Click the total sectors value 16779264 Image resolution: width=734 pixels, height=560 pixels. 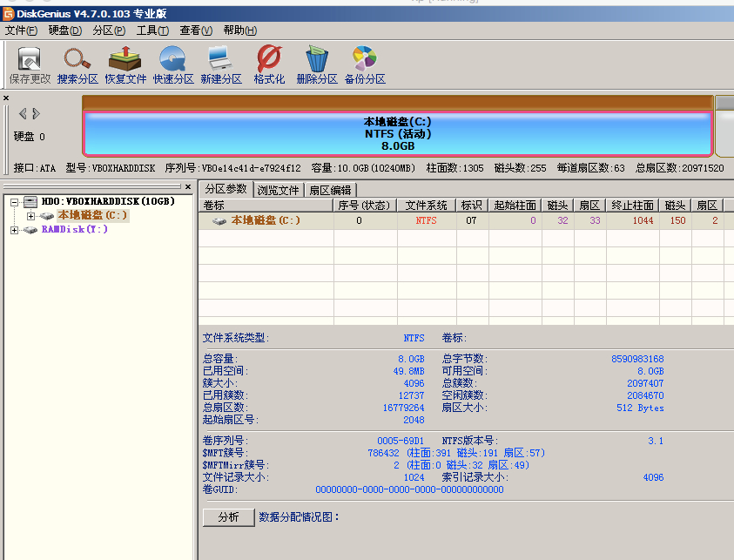403,408
